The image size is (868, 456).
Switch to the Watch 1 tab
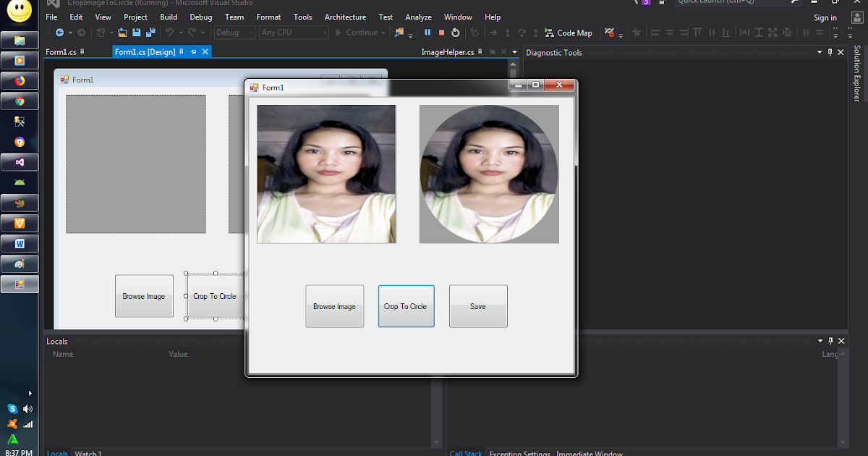click(88, 453)
